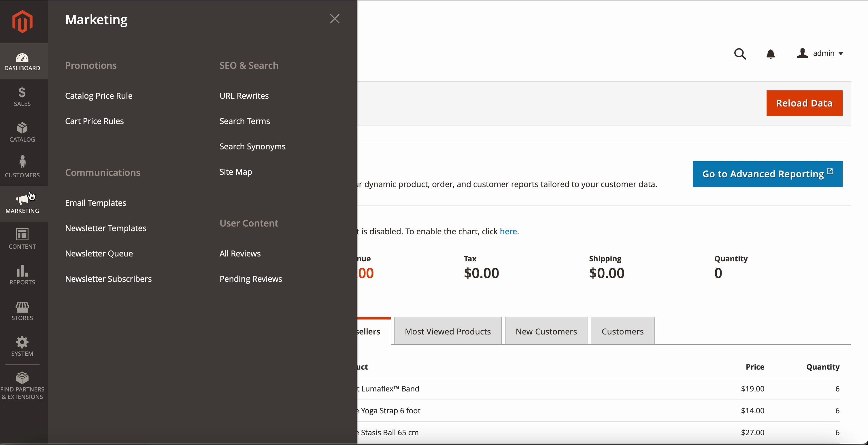
Task: Open the Sales sidebar icon
Action: click(22, 96)
